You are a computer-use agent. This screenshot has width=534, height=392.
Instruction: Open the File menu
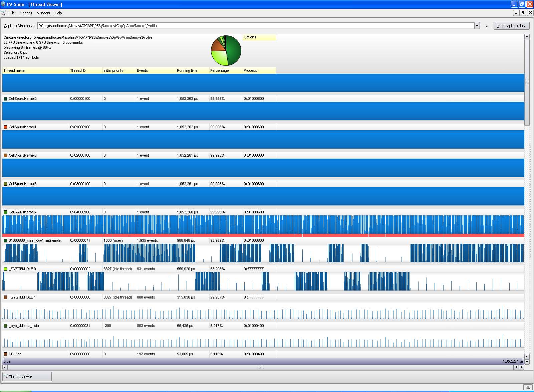pyautogui.click(x=12, y=13)
